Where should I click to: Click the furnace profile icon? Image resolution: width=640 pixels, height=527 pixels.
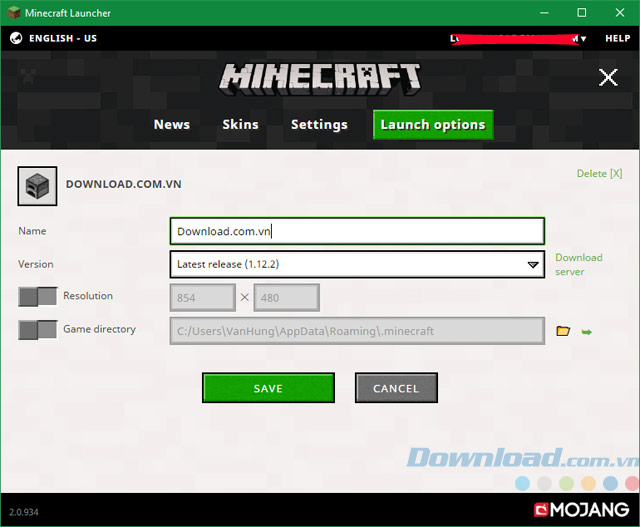click(37, 186)
